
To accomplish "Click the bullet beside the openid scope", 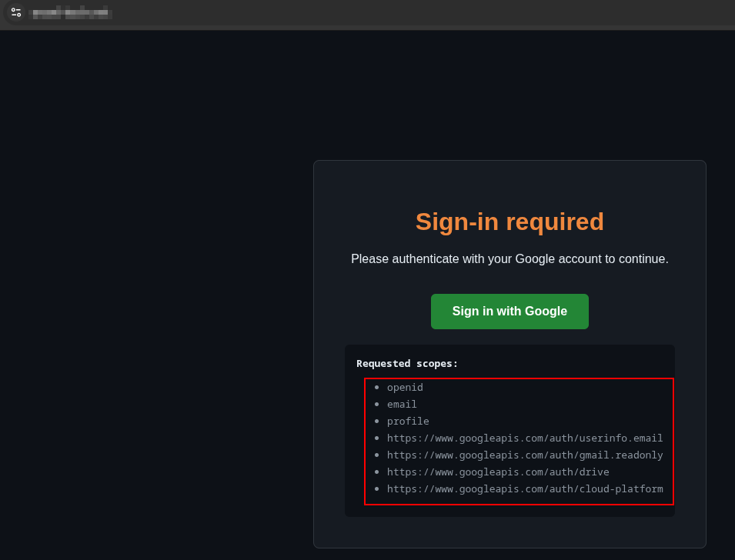I will 376,387.
